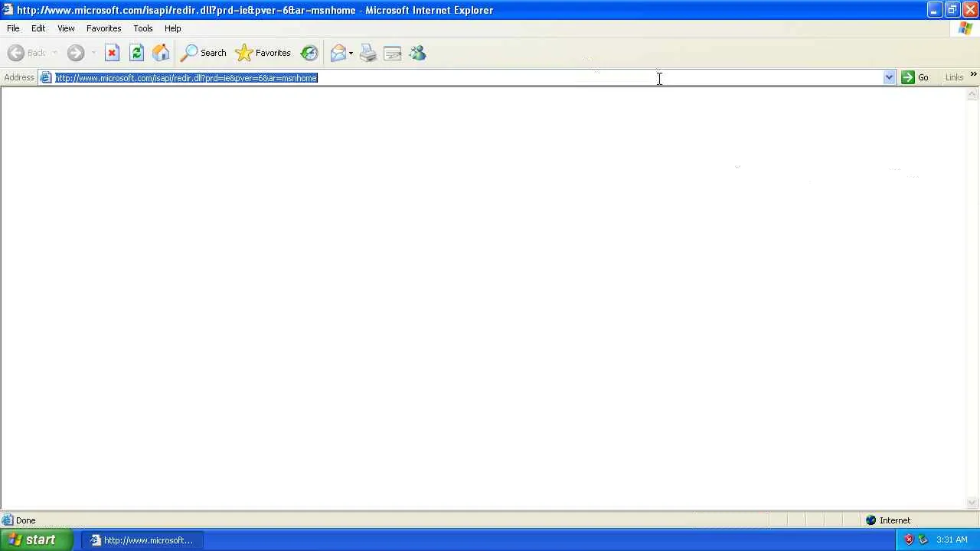Viewport: 980px width, 551px height.
Task: Click the Internet zone globe in status bar
Action: pyautogui.click(x=871, y=520)
